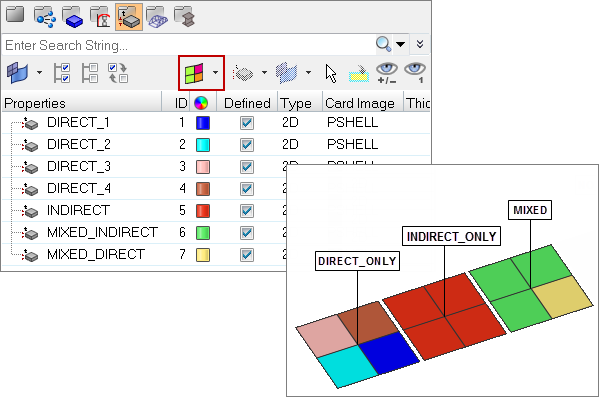Image resolution: width=600 pixels, height=397 pixels.
Task: Click the INDIRECT_ONLY label in the model view
Action: 452,236
